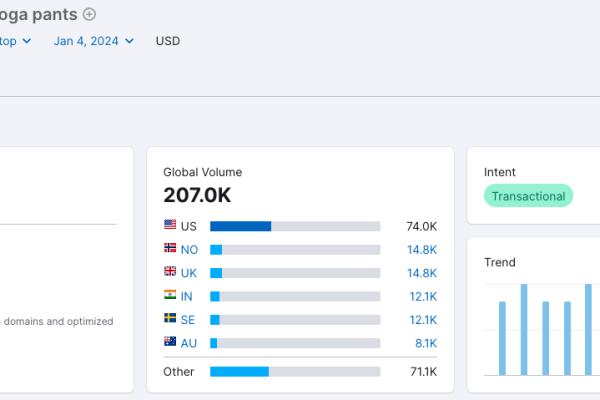Open the IN country link
Image resolution: width=600 pixels, height=400 pixels.
pos(186,297)
